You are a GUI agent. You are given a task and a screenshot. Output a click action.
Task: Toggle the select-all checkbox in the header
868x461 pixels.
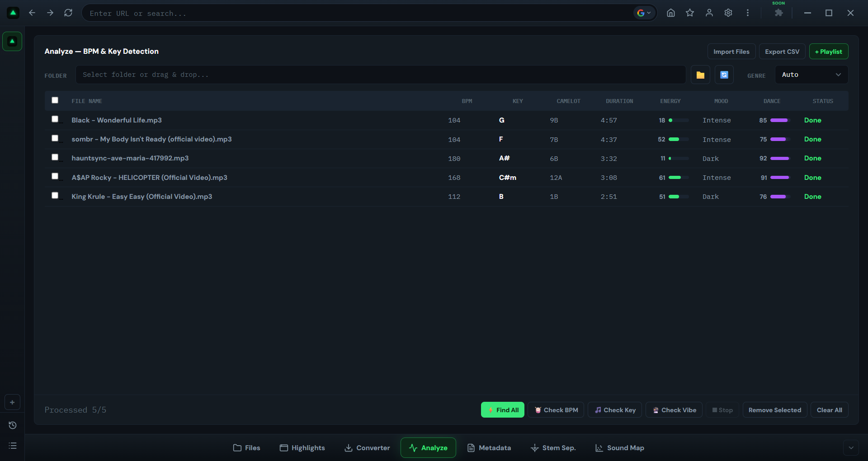(x=55, y=100)
